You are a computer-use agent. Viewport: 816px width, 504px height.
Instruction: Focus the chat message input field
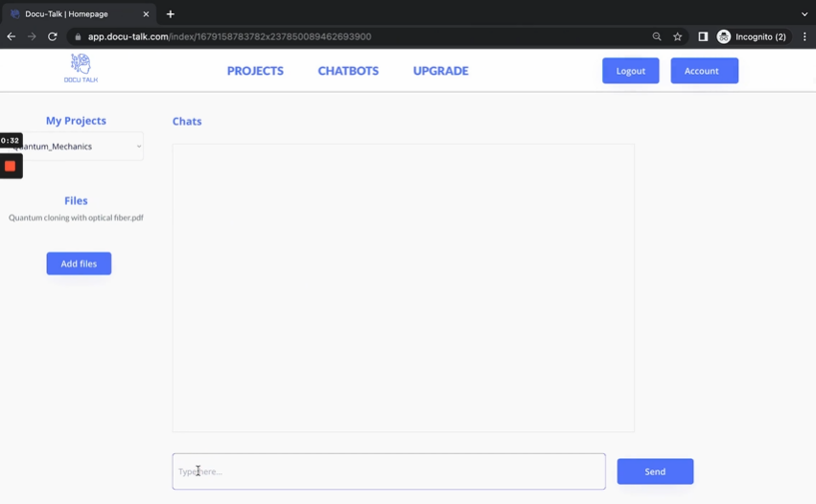point(388,471)
